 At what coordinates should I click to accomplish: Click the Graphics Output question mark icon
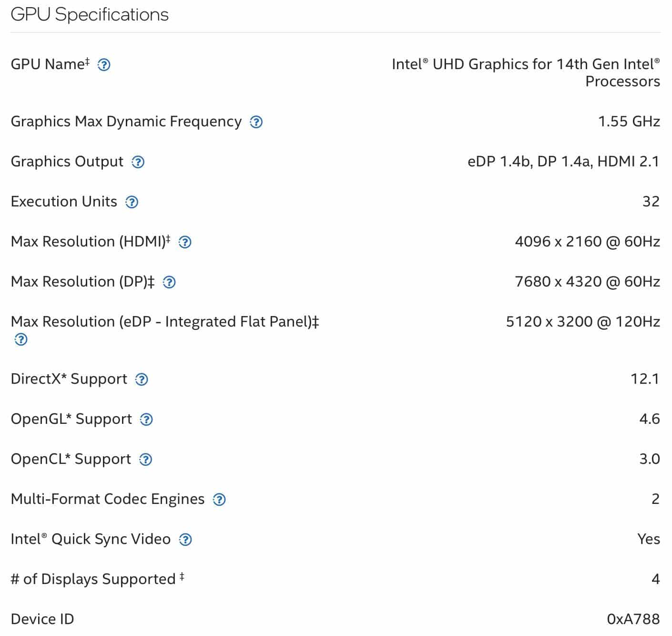pos(139,162)
